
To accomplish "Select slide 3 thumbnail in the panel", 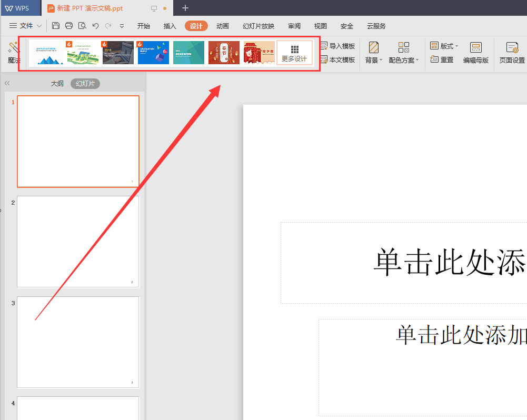I will [x=78, y=342].
